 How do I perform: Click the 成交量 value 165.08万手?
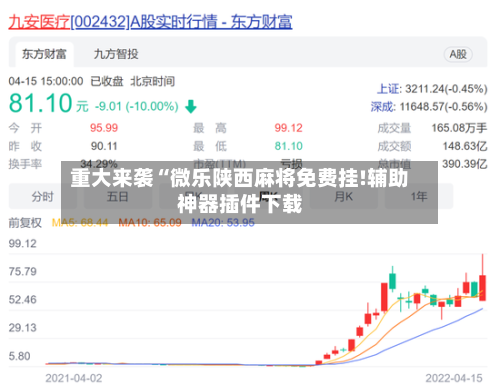[459, 128]
